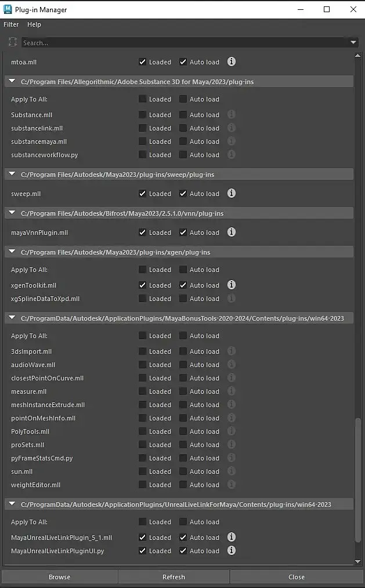Open info for mayaVnnPlugin.mll
This screenshot has height=588, width=365.
(x=231, y=232)
